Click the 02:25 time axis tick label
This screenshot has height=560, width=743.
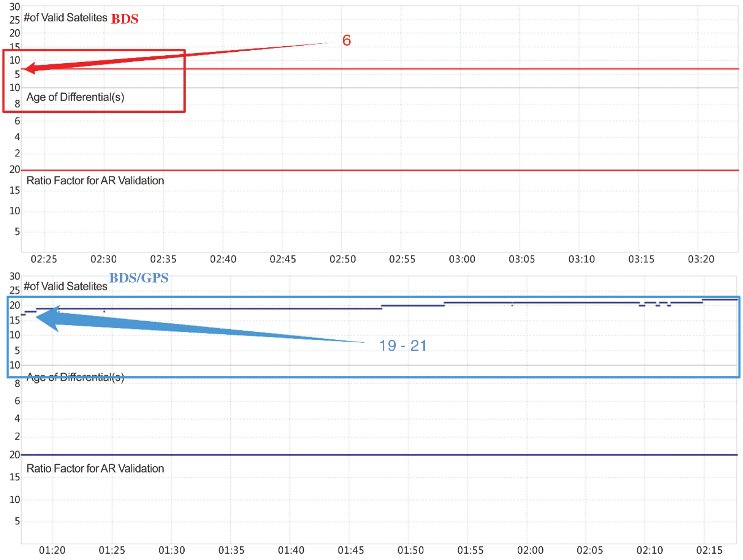44,259
